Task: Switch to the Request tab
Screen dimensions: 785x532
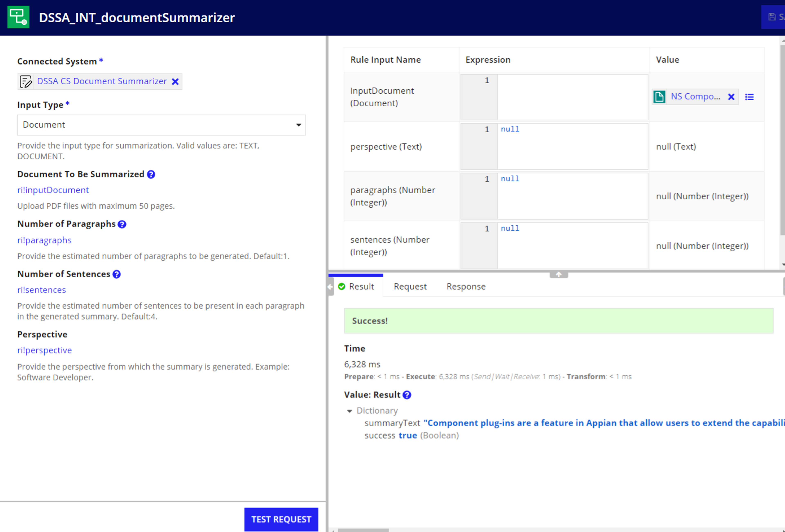Action: pos(410,286)
